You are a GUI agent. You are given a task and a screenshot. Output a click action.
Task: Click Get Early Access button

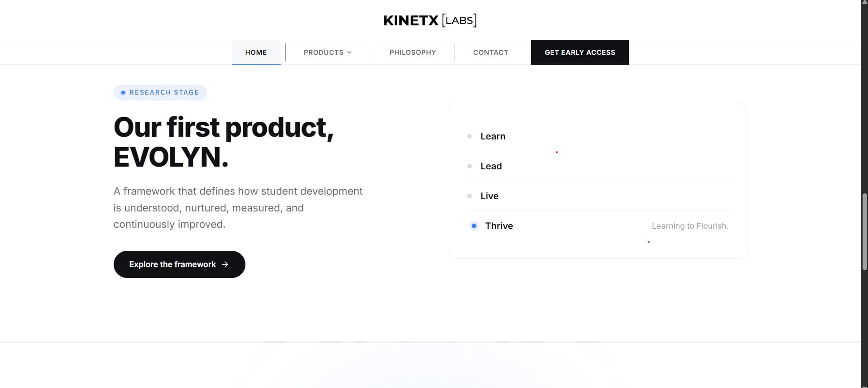click(x=580, y=53)
